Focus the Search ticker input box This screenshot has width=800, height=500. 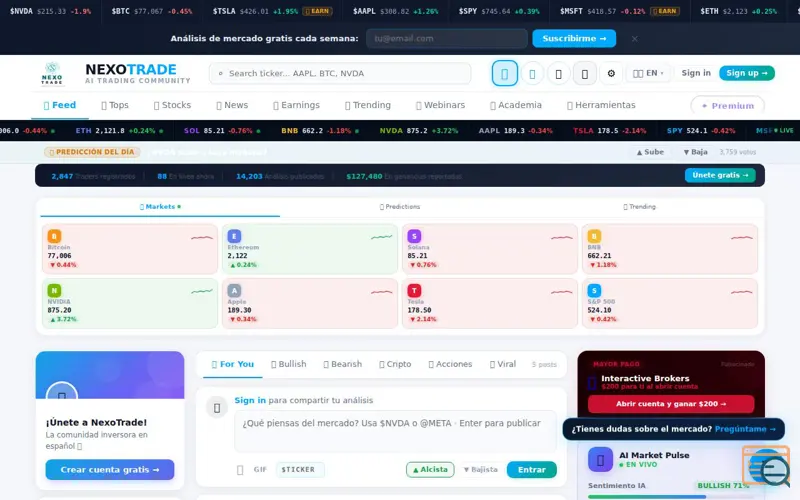pos(340,73)
